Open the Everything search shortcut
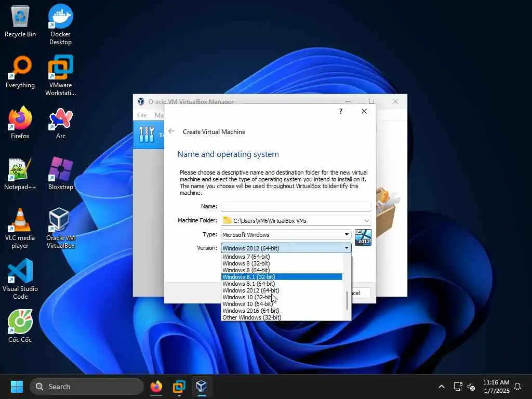Image resolution: width=532 pixels, height=399 pixels. click(x=20, y=72)
